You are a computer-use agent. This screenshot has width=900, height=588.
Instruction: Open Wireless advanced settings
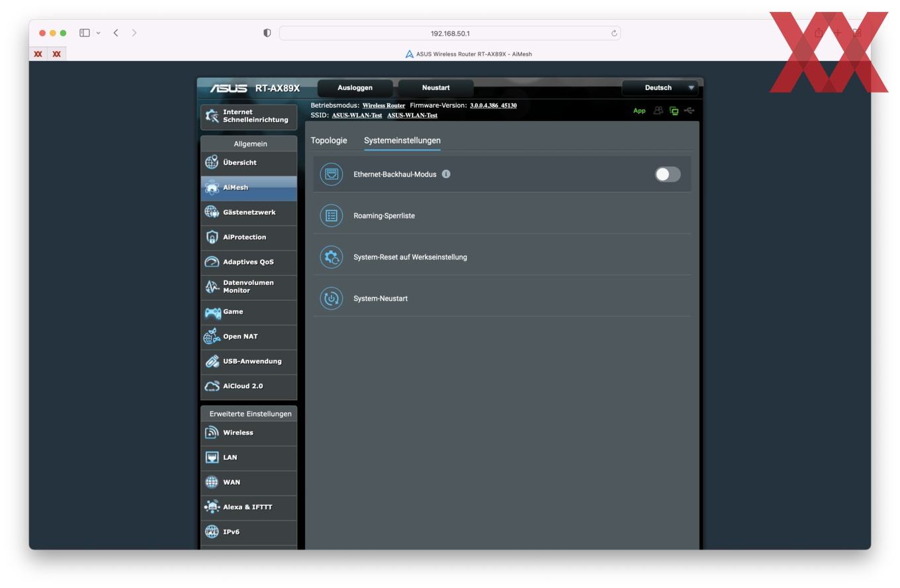(x=249, y=433)
